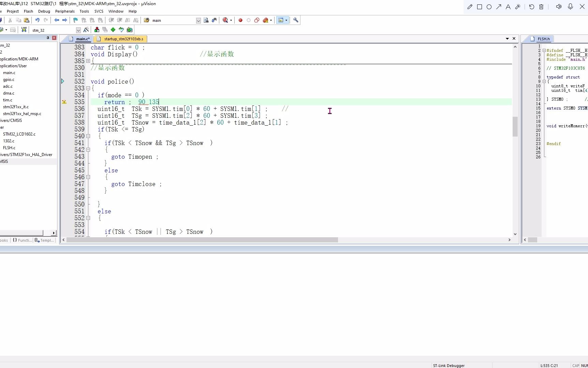The image size is (588, 368).
Task: Download to flash with the LOAD icon
Action: click(24, 30)
